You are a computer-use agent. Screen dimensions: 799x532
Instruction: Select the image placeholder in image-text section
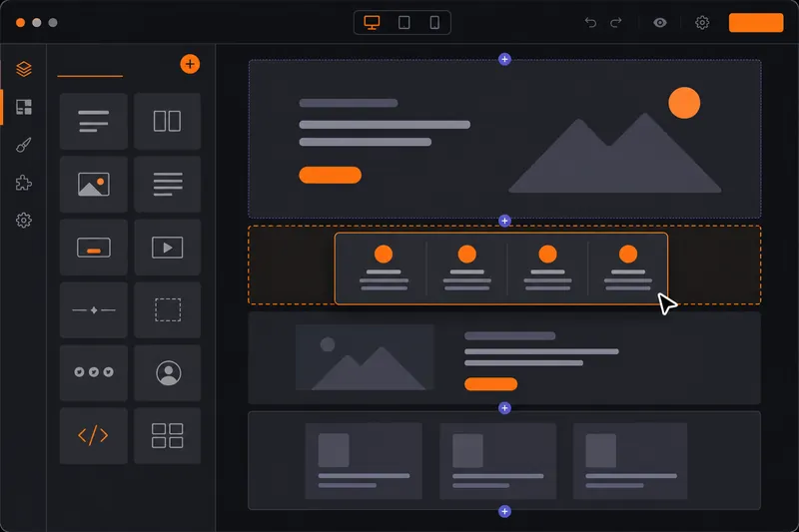click(365, 357)
